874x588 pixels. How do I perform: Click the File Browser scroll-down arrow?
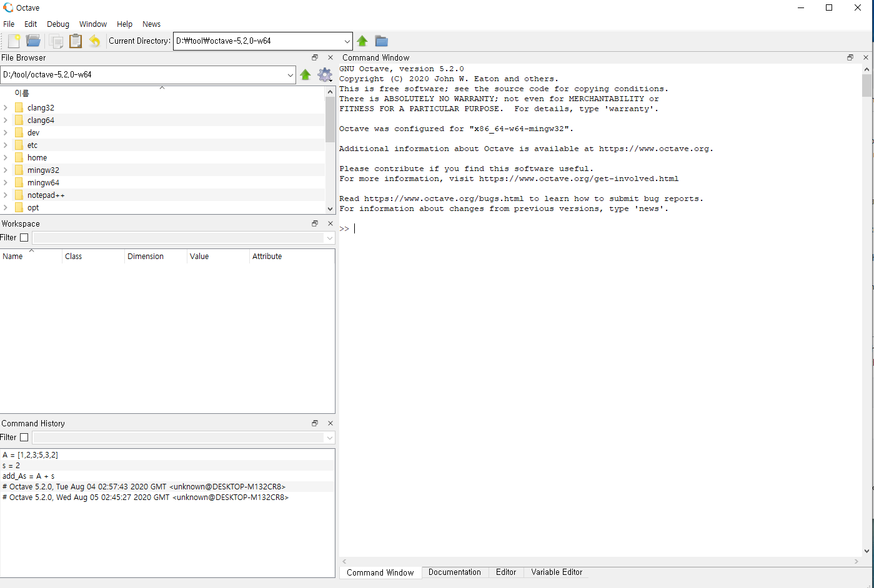[330, 209]
